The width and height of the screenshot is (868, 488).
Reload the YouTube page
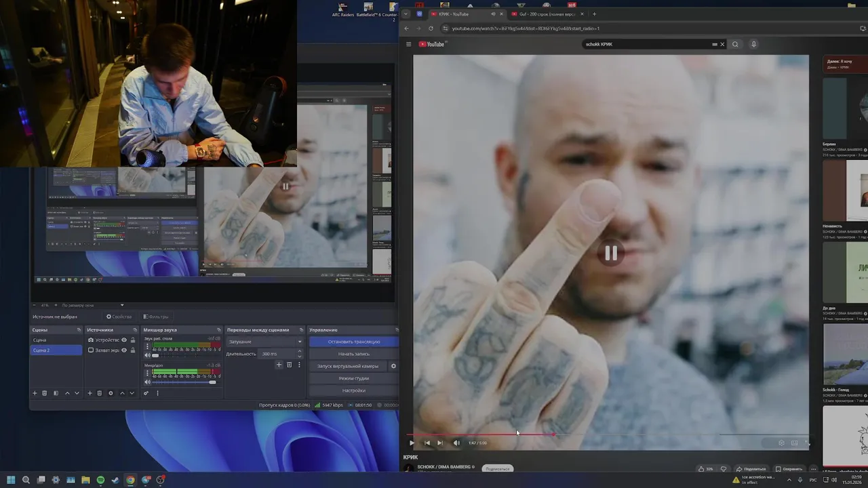tap(431, 28)
